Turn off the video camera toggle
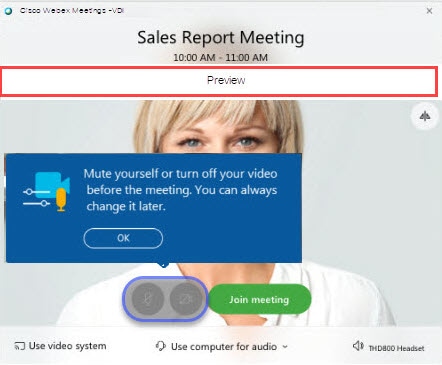This screenshot has width=442, height=365. click(x=186, y=299)
